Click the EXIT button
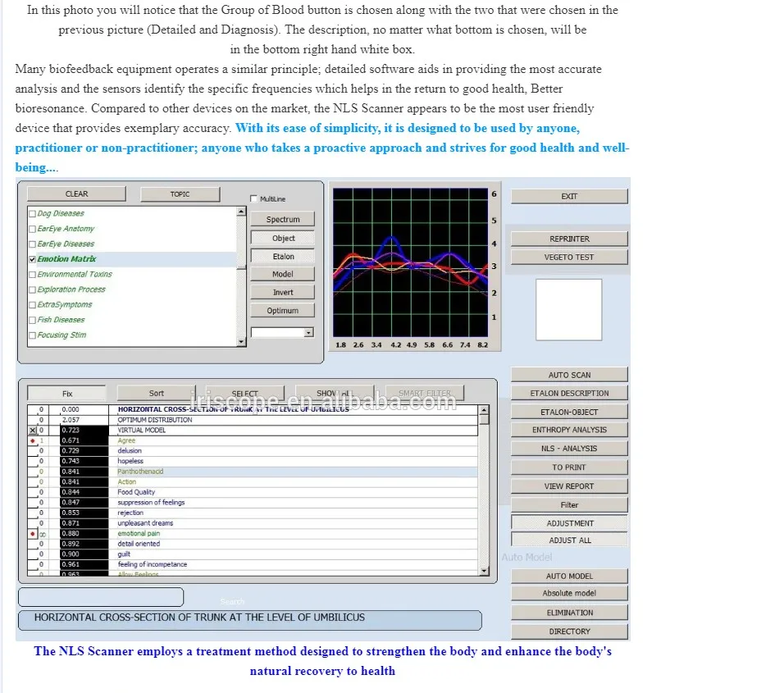The width and height of the screenshot is (784, 693). tap(569, 197)
